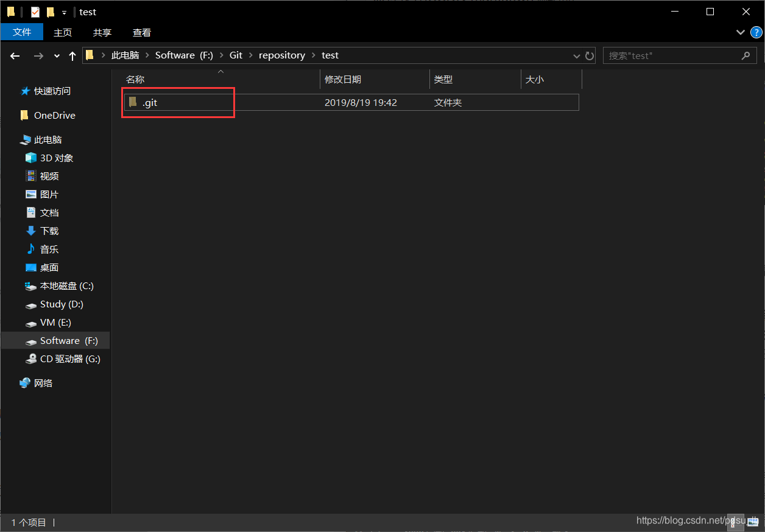Click the 本地磁盘 (C:) drive icon
Viewport: 765px width, 532px height.
pos(30,285)
